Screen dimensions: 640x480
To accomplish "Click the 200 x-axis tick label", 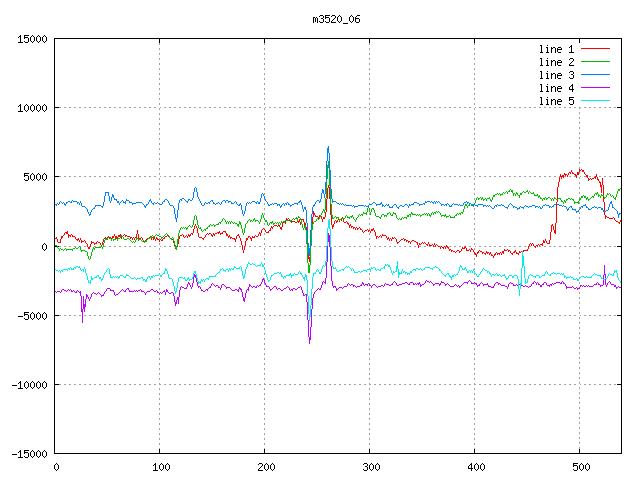I will (265, 466).
